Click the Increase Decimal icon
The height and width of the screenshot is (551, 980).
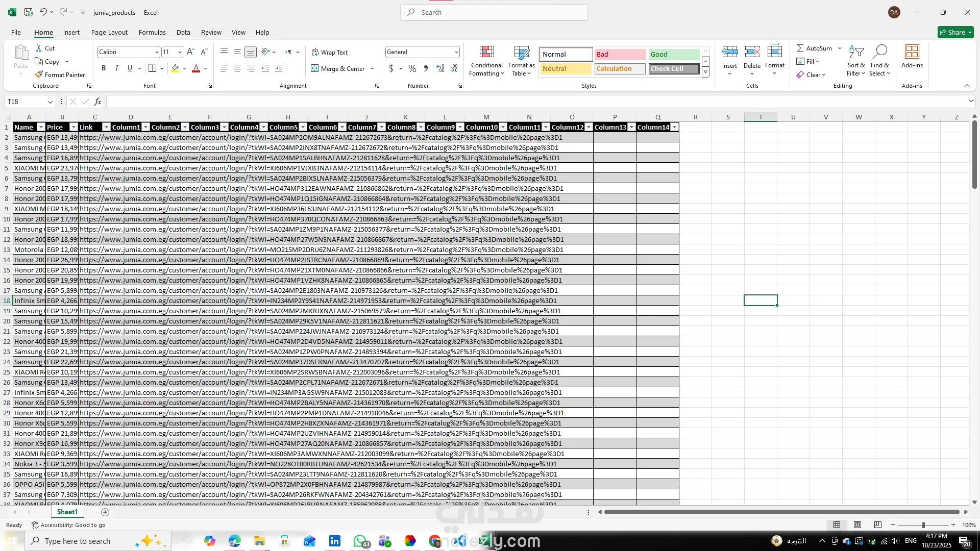pos(440,68)
